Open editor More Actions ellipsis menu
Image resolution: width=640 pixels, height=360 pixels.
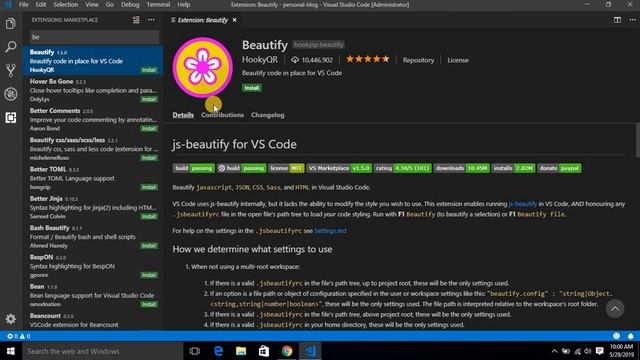[x=632, y=20]
